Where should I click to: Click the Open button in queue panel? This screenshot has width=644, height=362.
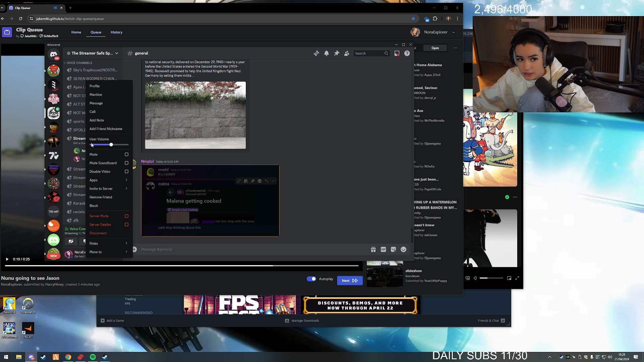pos(435,48)
